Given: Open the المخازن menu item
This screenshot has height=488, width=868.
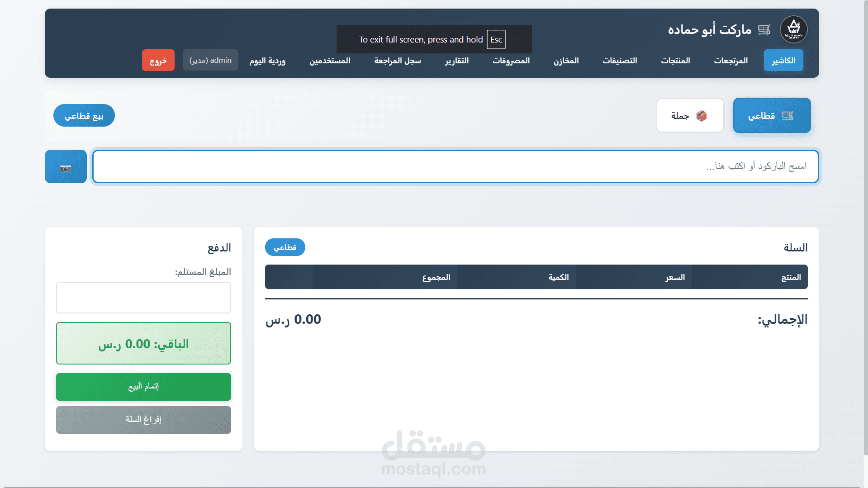Looking at the screenshot, I should point(565,60).
